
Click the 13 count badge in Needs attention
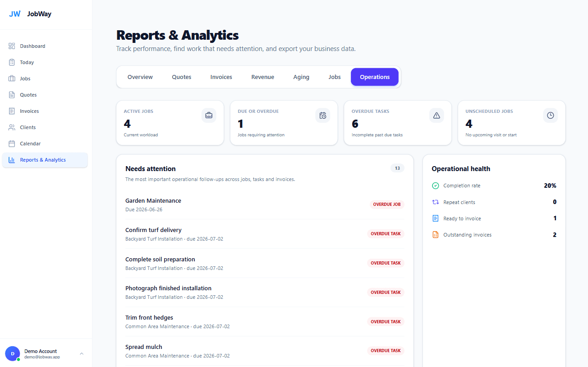pos(397,168)
